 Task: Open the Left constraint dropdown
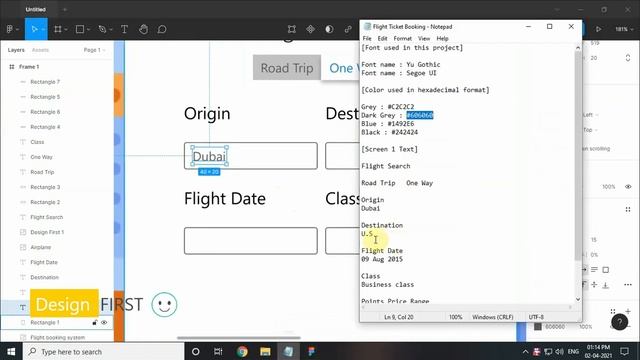click(591, 115)
